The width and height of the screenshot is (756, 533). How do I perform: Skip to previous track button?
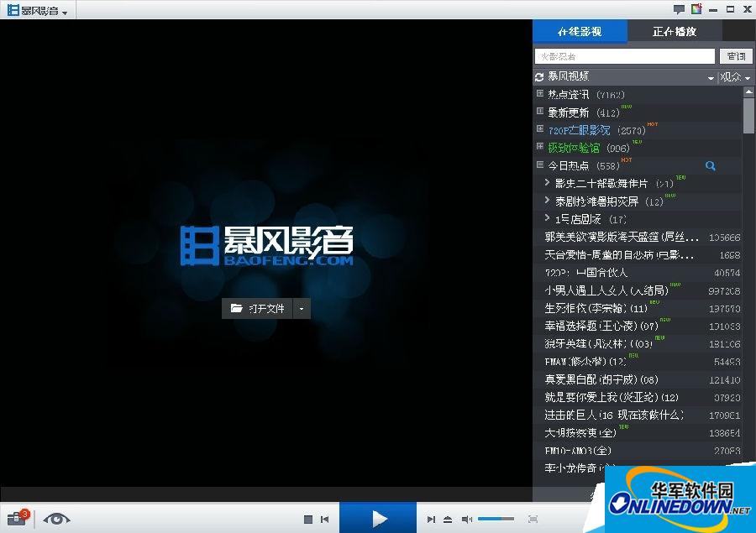point(325,519)
